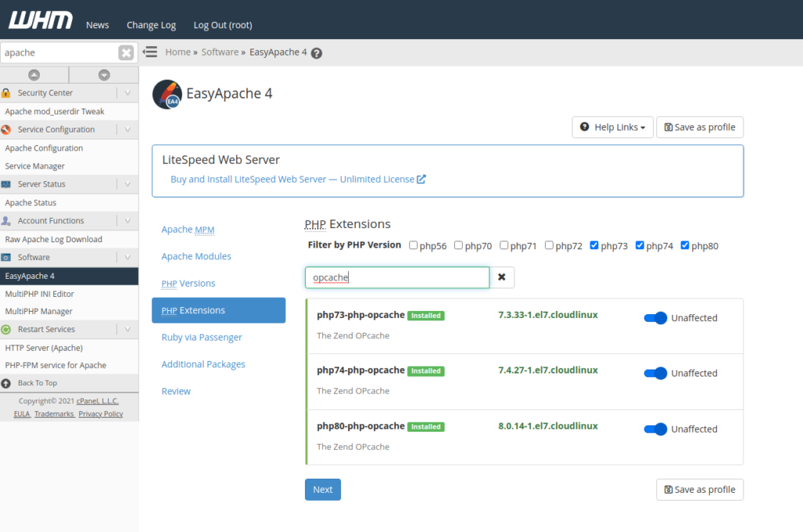
Task: Enable the php56 version filter checkbox
Action: click(412, 244)
